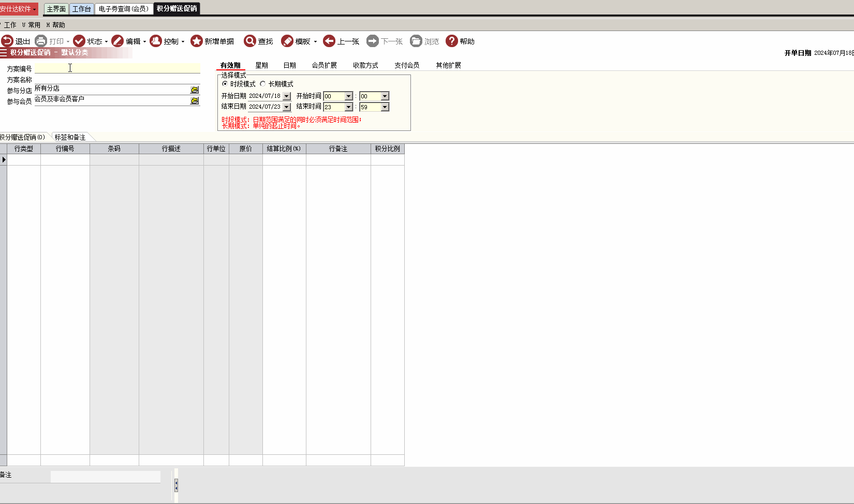854x504 pixels.
Task: Click the 退出 (exit) toolbar icon
Action: (x=7, y=41)
